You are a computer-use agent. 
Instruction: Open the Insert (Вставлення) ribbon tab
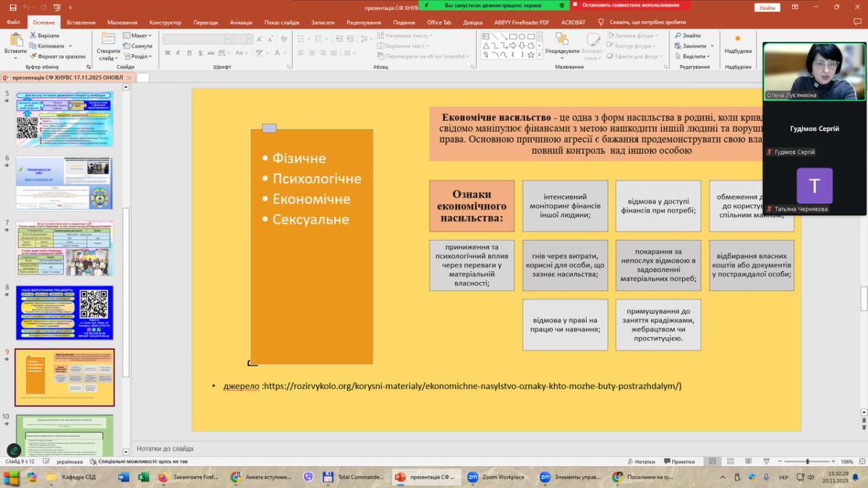pos(81,22)
